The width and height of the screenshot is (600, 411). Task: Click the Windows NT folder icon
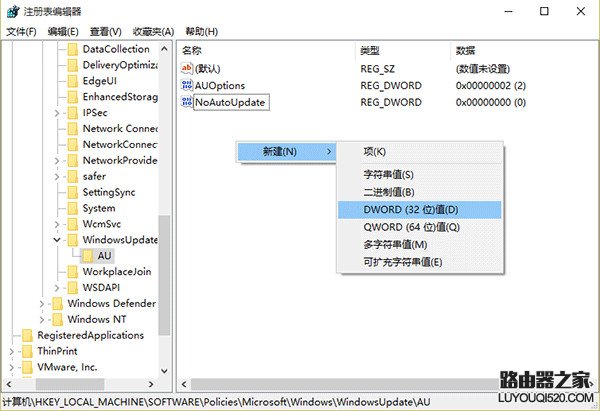[x=57, y=320]
